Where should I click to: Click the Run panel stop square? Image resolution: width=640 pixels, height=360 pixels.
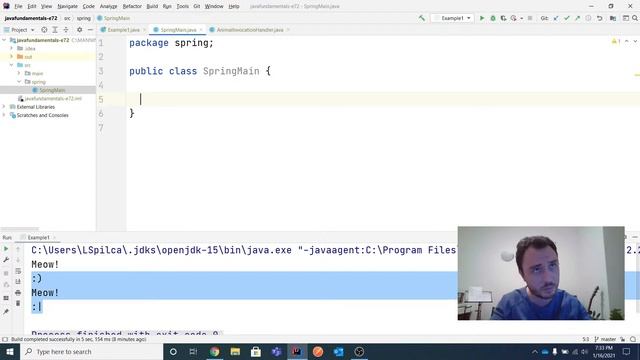tap(6, 273)
